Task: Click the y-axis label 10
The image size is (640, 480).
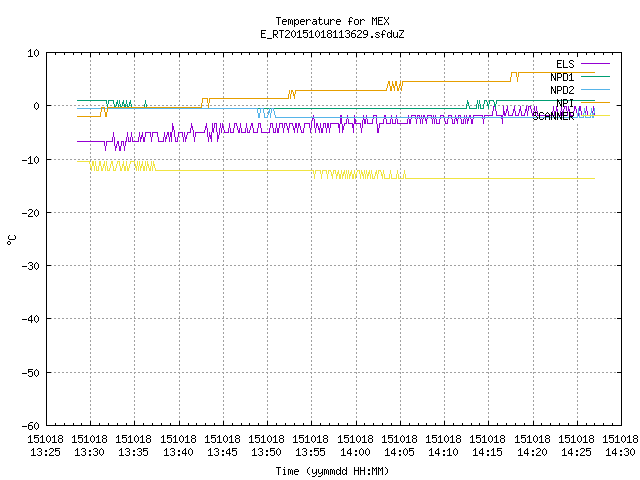Action: [33, 53]
